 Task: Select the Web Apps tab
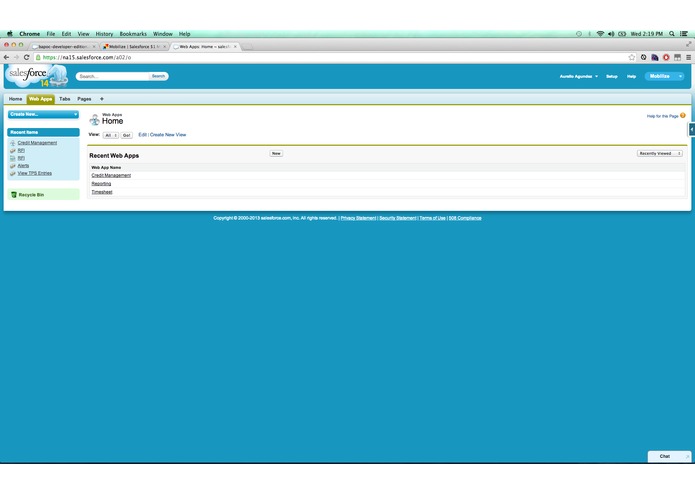40,99
